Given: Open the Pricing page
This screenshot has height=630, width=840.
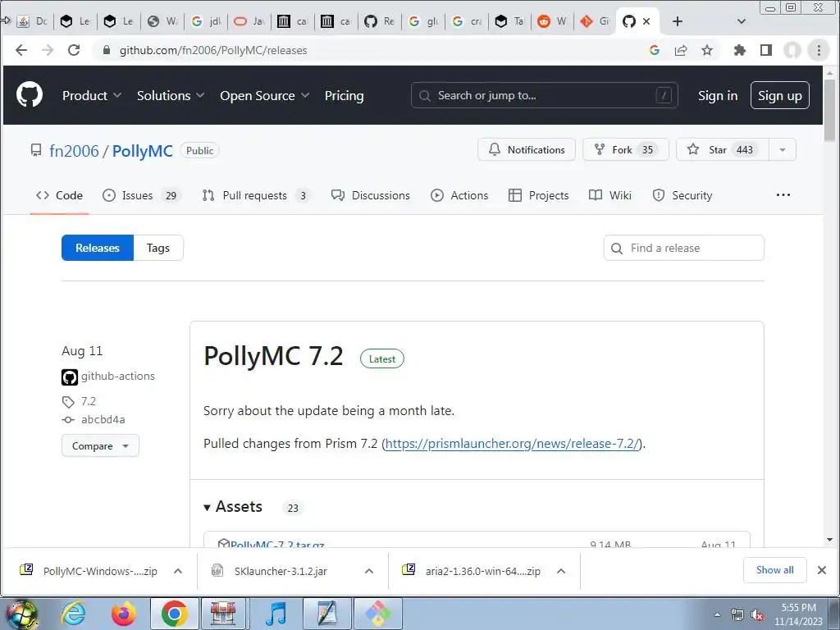Looking at the screenshot, I should point(344,95).
